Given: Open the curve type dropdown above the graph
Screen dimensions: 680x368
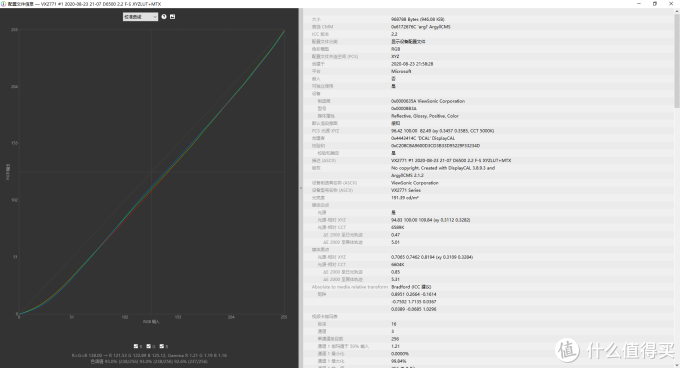Looking at the screenshot, I should pyautogui.click(x=140, y=17).
